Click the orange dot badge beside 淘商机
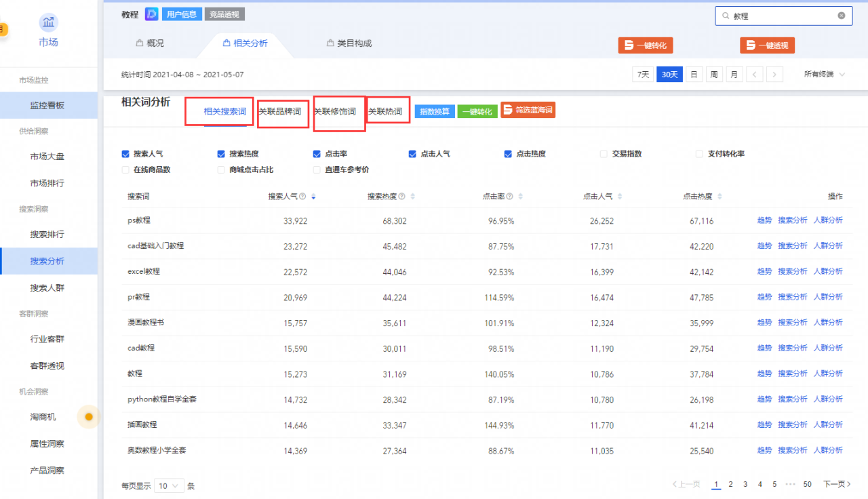868x499 pixels. tap(88, 416)
